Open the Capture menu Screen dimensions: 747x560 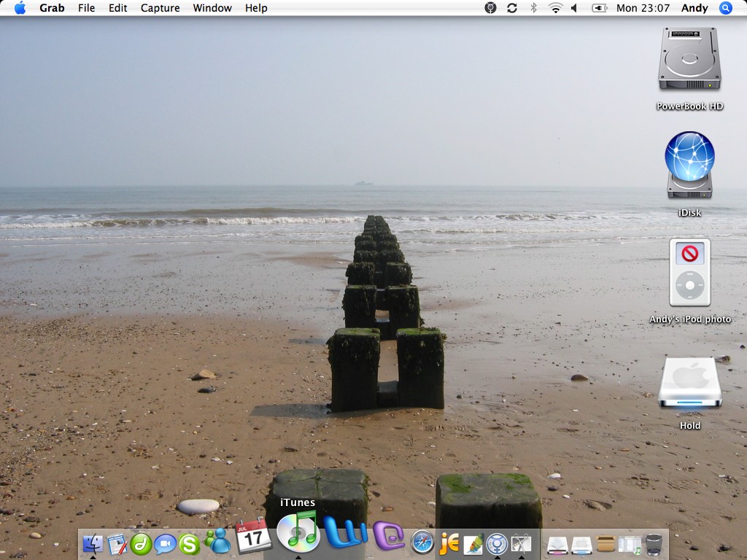[159, 8]
